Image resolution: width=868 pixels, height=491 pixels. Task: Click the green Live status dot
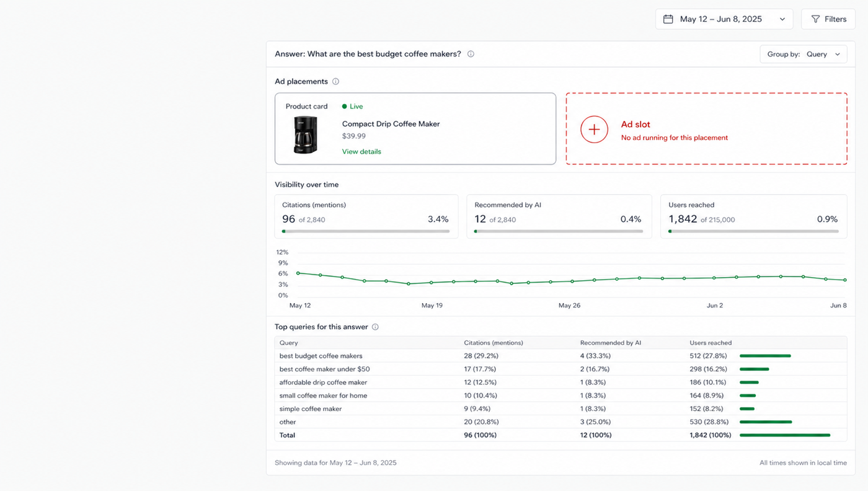[x=345, y=106]
